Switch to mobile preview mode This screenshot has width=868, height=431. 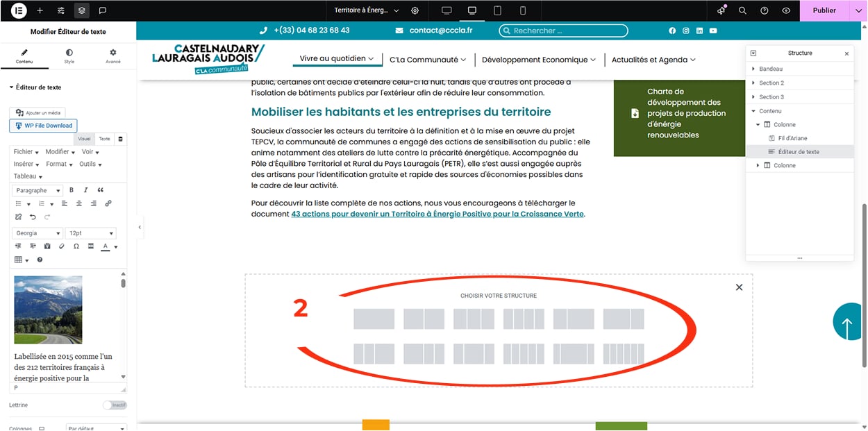tap(523, 10)
